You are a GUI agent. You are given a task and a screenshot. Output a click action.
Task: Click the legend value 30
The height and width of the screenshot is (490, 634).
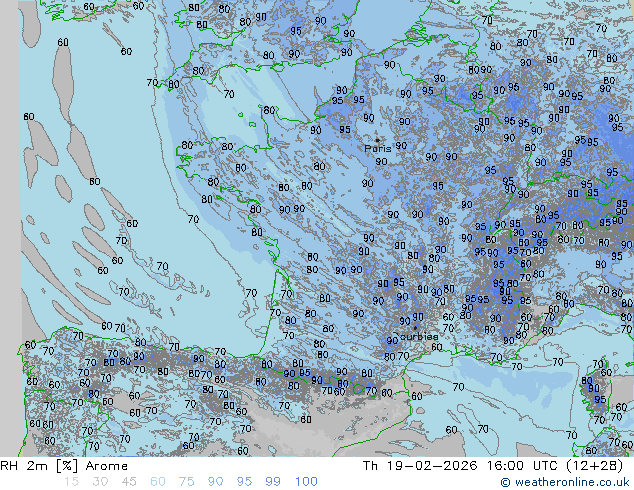pyautogui.click(x=100, y=482)
